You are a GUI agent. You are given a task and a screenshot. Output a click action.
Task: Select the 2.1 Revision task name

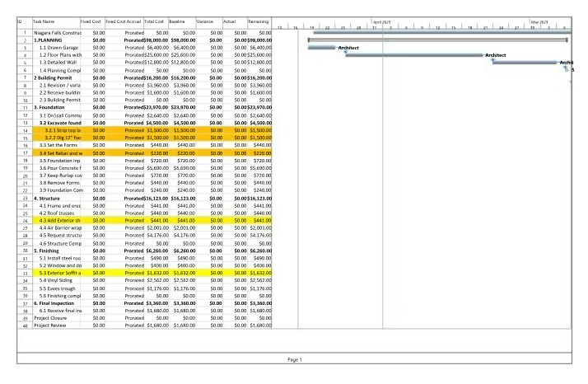[x=60, y=86]
